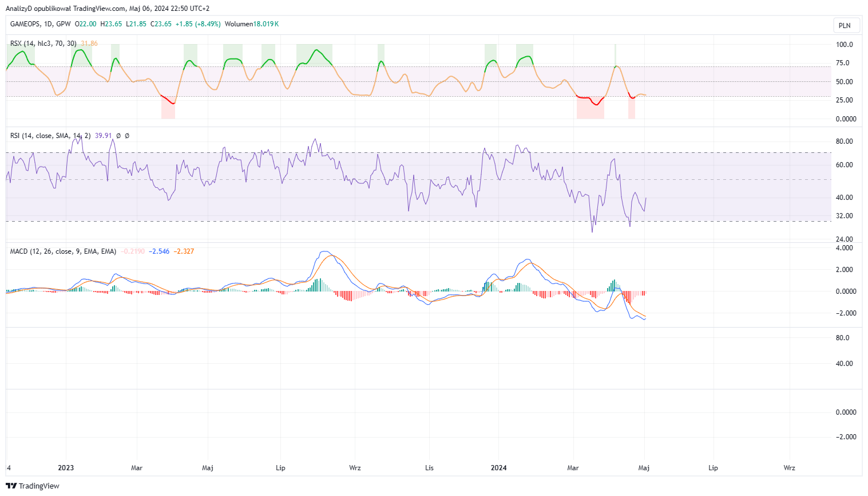Click the TradingView logo at the bottom

(33, 486)
